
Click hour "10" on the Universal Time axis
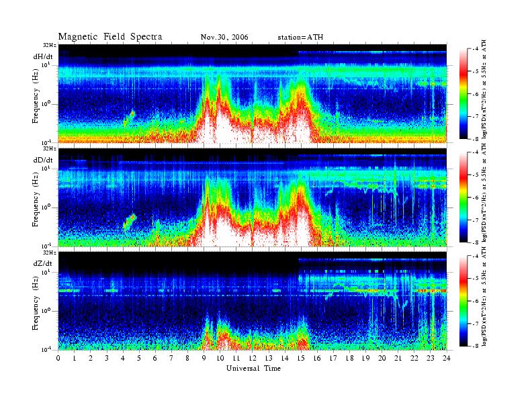[220, 358]
